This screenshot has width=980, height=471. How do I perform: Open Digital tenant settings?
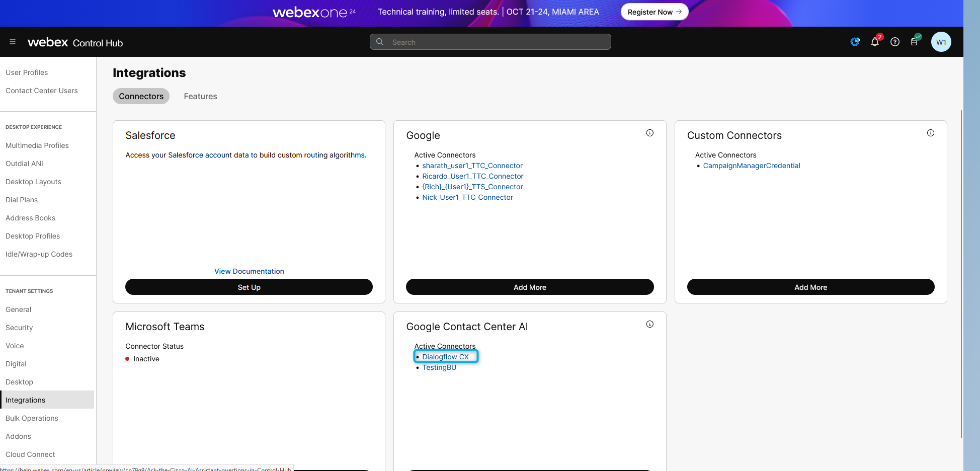point(16,364)
